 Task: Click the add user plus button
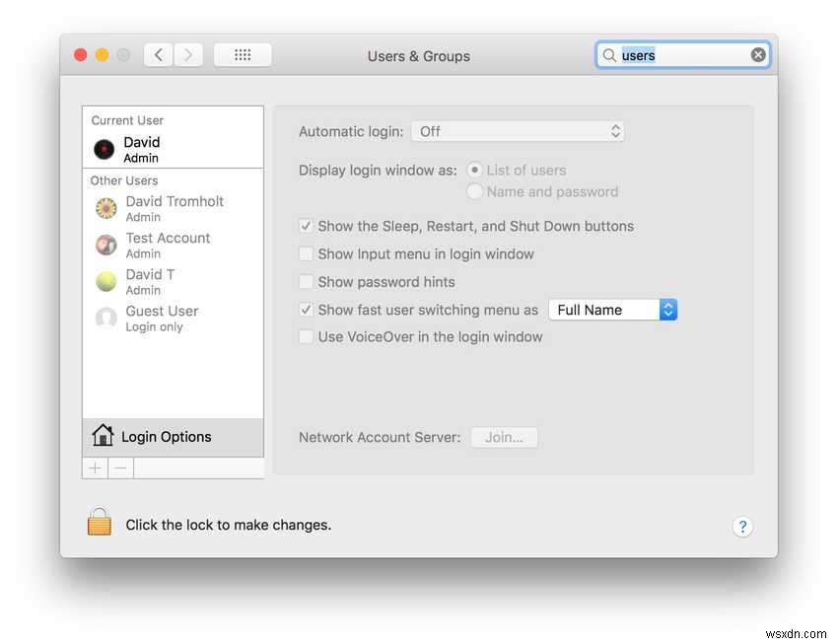tap(94, 466)
